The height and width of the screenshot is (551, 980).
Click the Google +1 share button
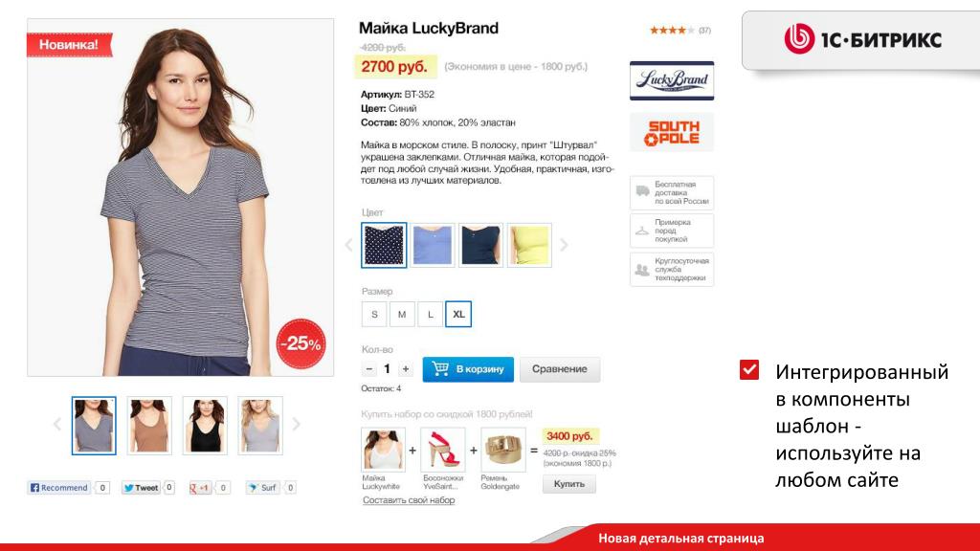click(x=201, y=487)
